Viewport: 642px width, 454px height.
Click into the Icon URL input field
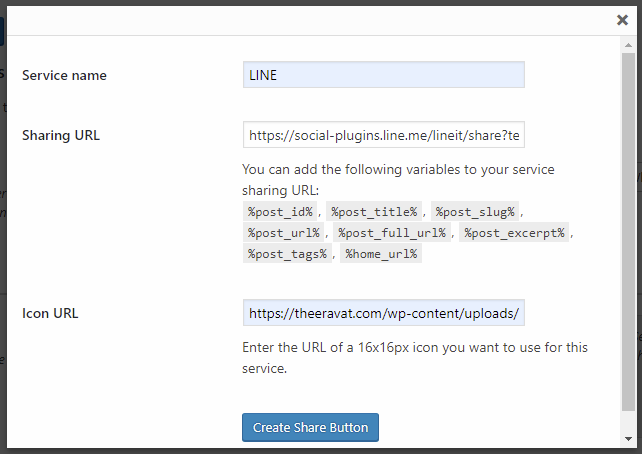pyautogui.click(x=384, y=313)
